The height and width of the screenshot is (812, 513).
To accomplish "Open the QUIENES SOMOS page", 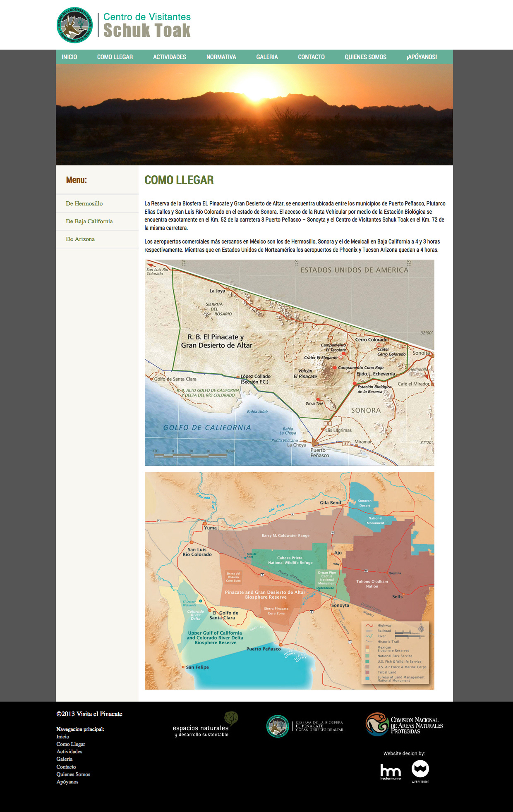I will click(365, 57).
